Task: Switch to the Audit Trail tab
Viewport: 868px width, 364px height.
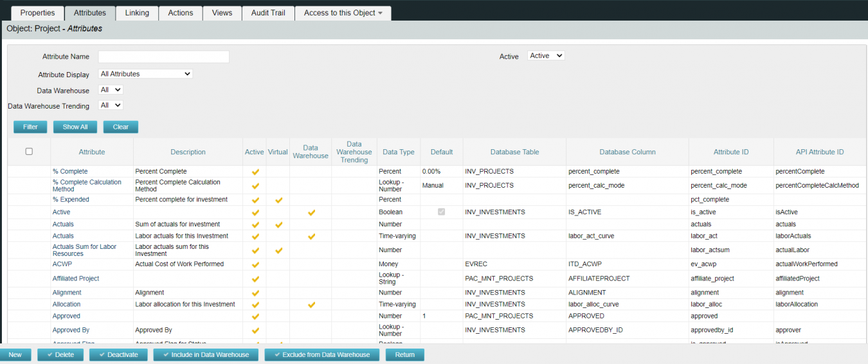Action: [x=268, y=13]
